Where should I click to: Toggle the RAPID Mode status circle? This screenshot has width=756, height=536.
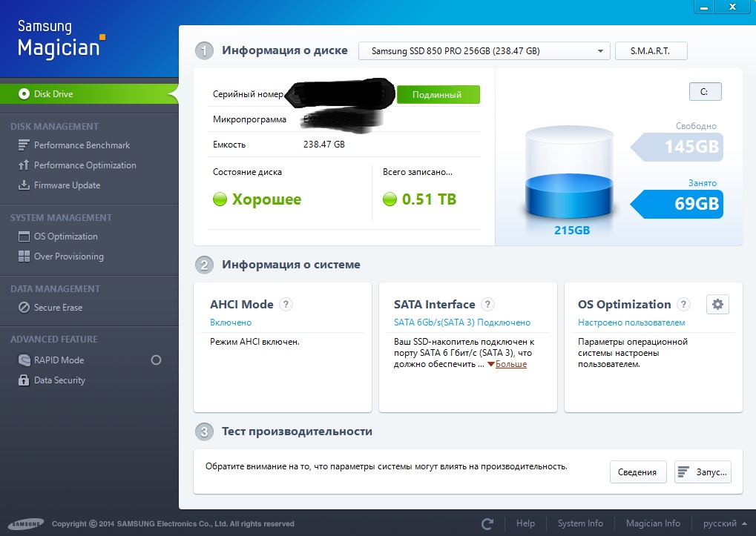156,360
